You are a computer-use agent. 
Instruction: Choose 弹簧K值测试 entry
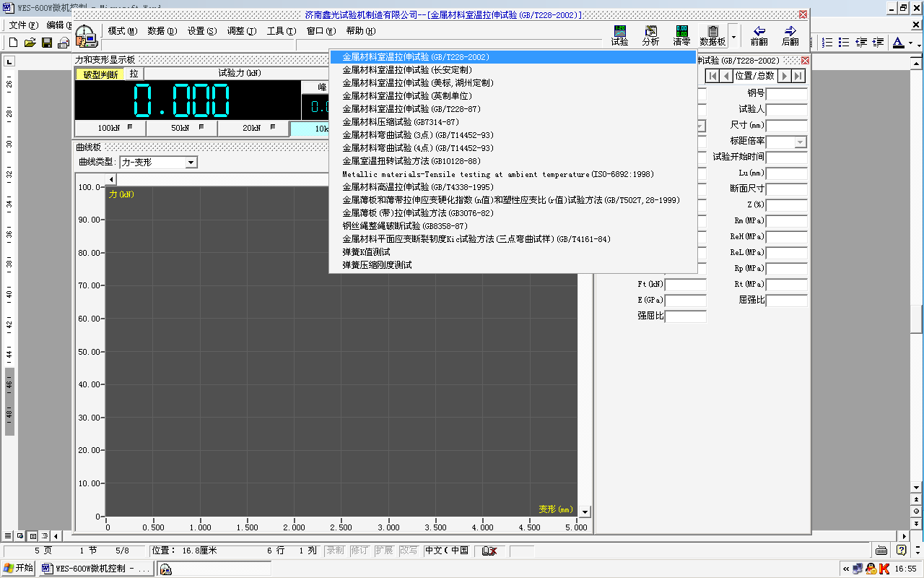point(513,252)
